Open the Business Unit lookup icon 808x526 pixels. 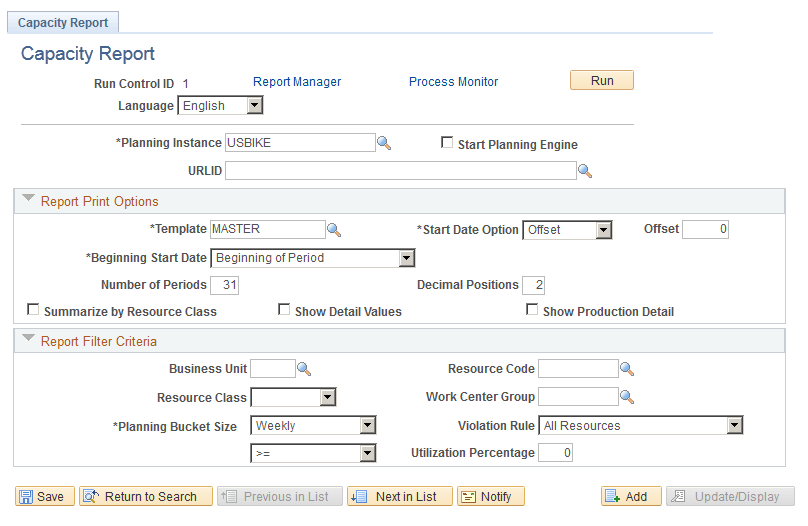pos(304,369)
